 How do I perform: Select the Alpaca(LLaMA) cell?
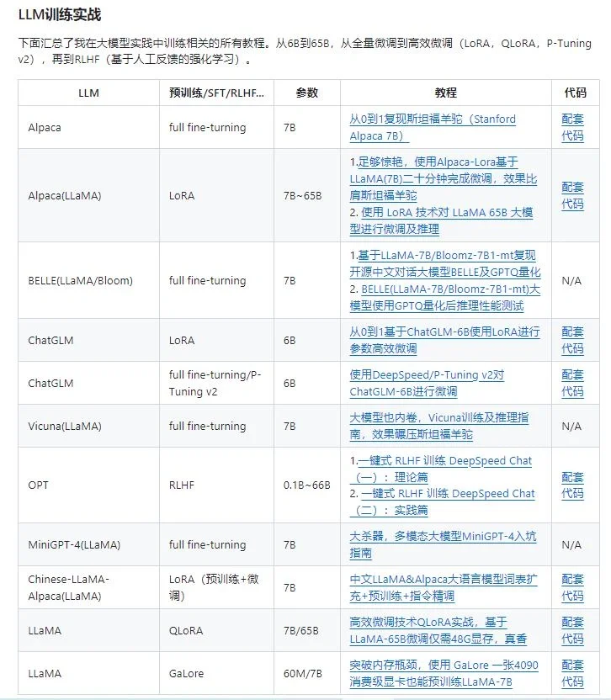88,195
